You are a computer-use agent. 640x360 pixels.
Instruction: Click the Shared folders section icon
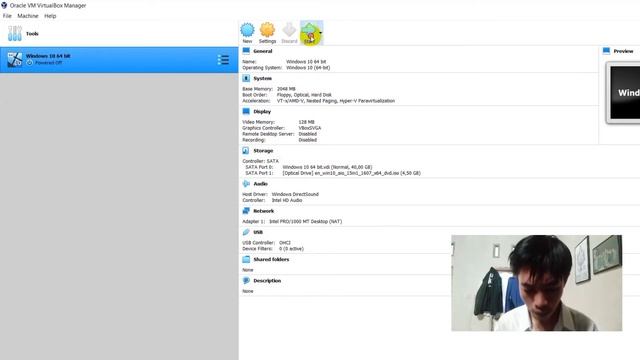(246, 259)
